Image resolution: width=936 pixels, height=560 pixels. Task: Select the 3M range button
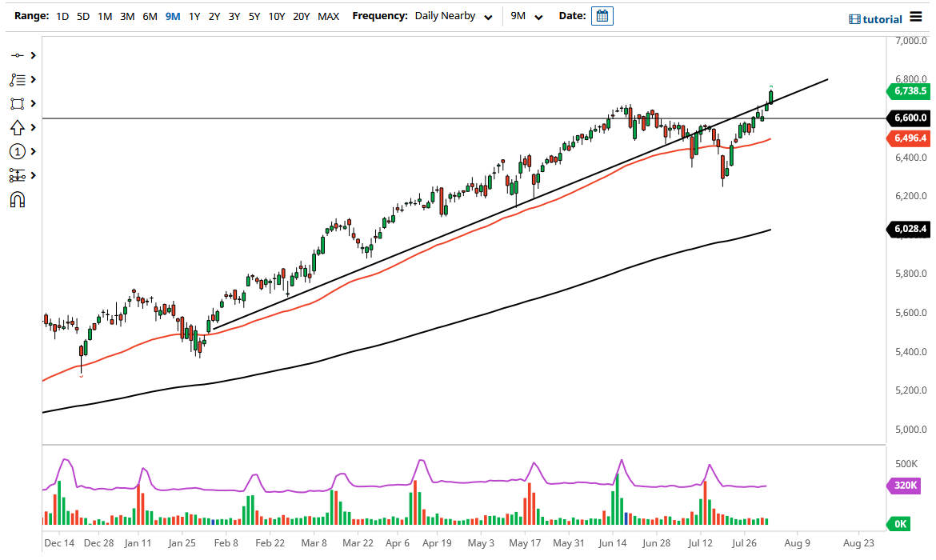pos(126,15)
